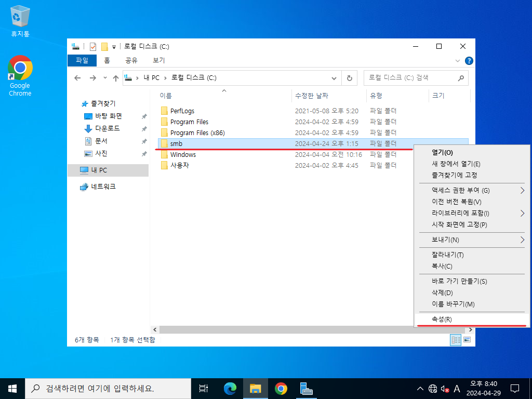532x399 pixels.
Task: Click the taskbar search box
Action: coord(108,389)
